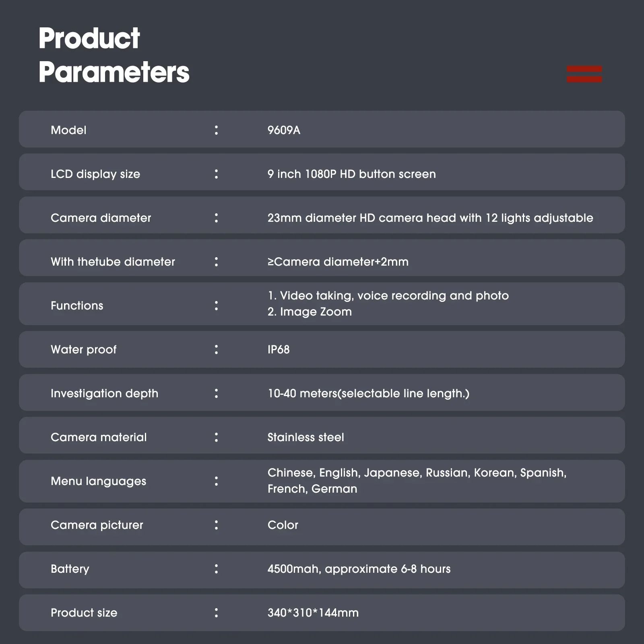
Task: Select the IP68 water proof value
Action: (279, 349)
